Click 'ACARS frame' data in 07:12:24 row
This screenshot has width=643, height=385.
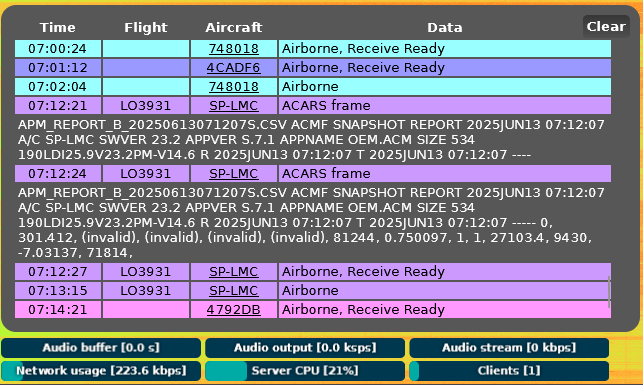pyautogui.click(x=445, y=174)
